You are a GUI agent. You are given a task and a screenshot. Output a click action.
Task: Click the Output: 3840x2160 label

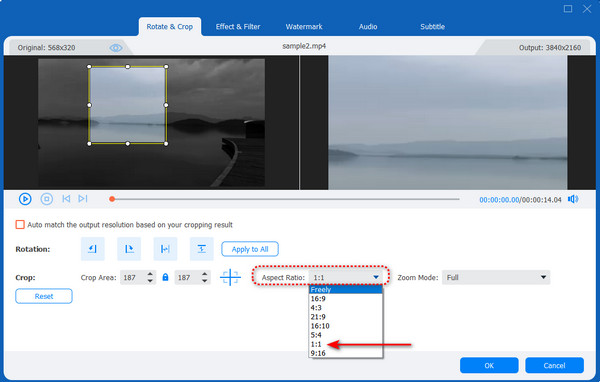pyautogui.click(x=549, y=48)
